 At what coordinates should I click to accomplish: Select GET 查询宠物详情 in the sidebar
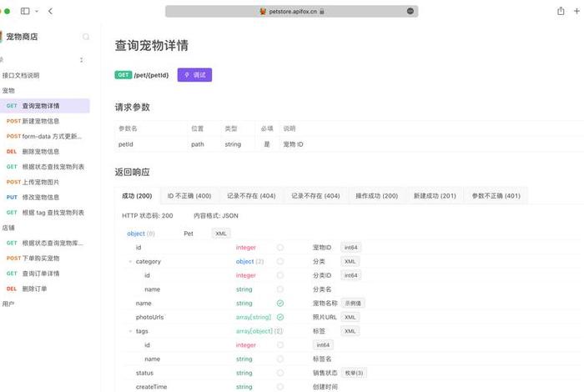click(x=45, y=106)
